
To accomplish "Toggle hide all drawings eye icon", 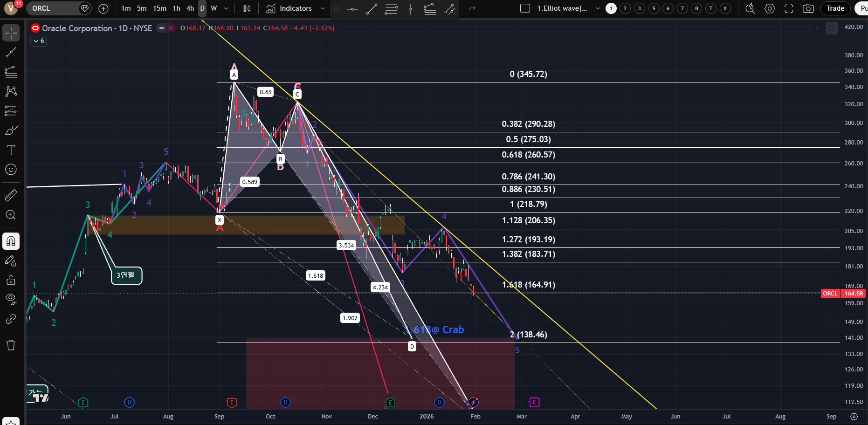I will coord(11,298).
